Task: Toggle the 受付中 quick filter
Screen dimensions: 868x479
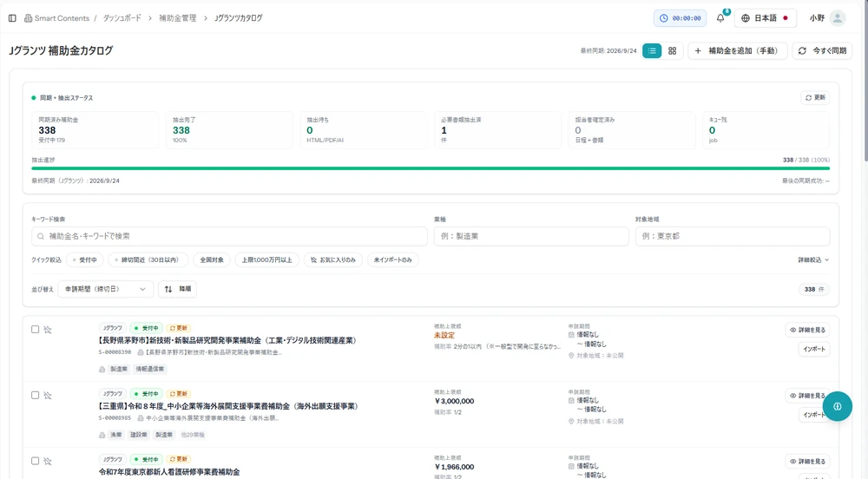Action: tap(85, 260)
